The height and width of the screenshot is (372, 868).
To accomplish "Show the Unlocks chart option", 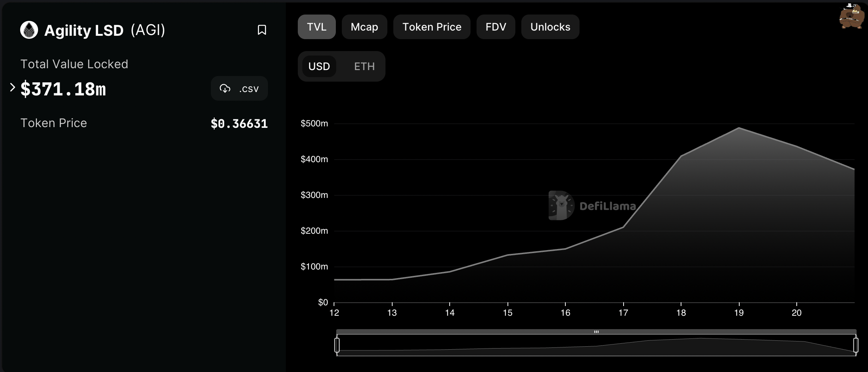I will (x=550, y=27).
